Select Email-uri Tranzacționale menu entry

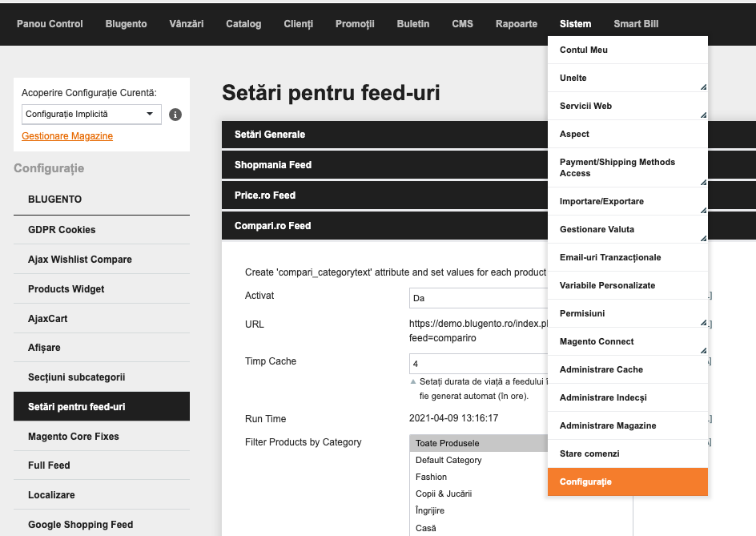tap(628, 257)
